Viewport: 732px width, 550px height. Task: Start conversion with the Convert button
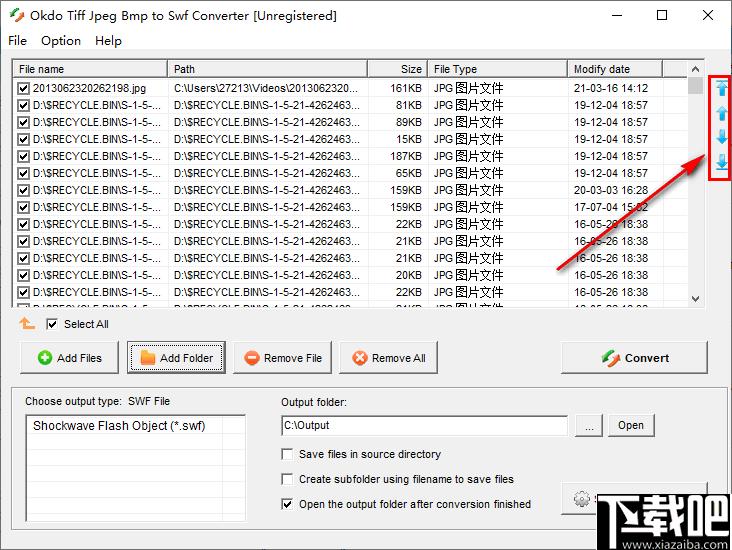(634, 358)
